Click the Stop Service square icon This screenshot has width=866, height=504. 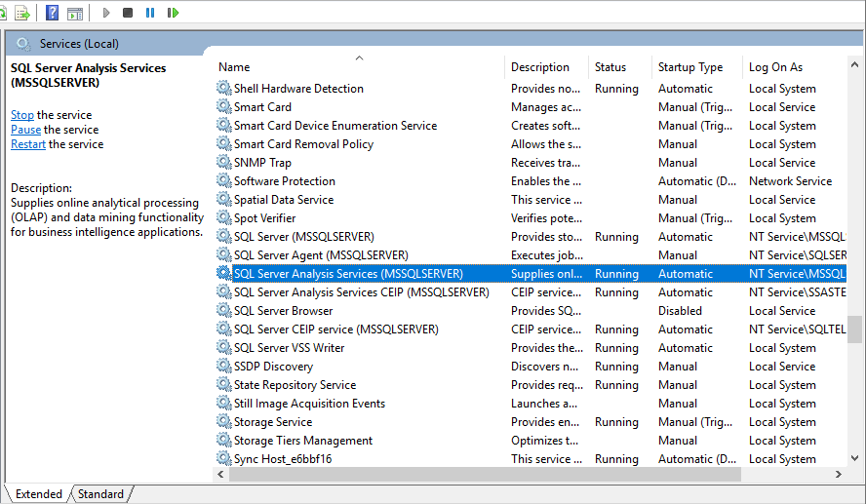(x=128, y=13)
